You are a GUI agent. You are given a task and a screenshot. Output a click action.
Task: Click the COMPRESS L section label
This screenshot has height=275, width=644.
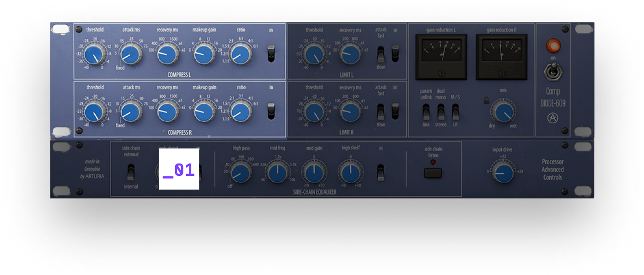179,74
